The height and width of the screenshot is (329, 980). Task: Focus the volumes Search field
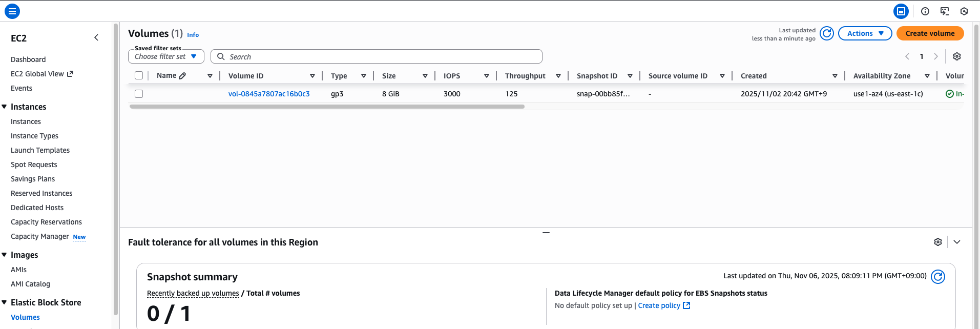coord(377,56)
